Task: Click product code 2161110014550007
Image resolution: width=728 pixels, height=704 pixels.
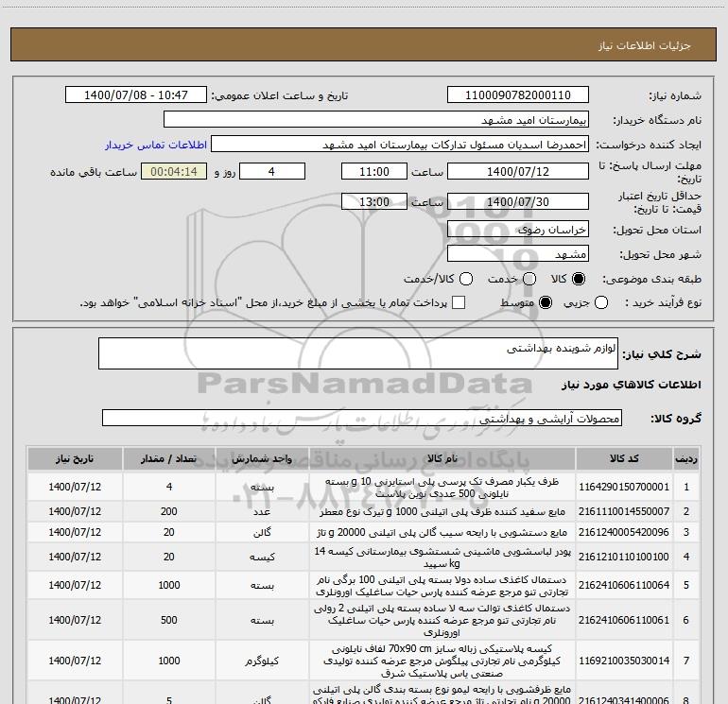Action: pos(624,511)
